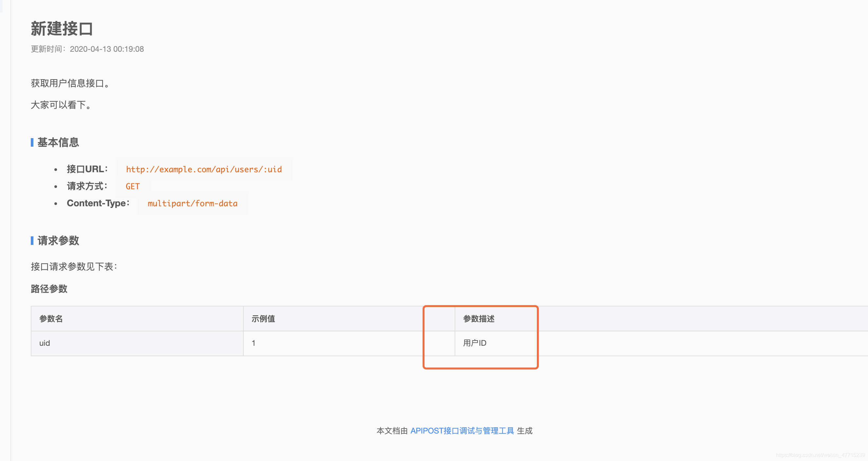
Task: Click the 获取用户信息接口 description text
Action: pyautogui.click(x=69, y=83)
